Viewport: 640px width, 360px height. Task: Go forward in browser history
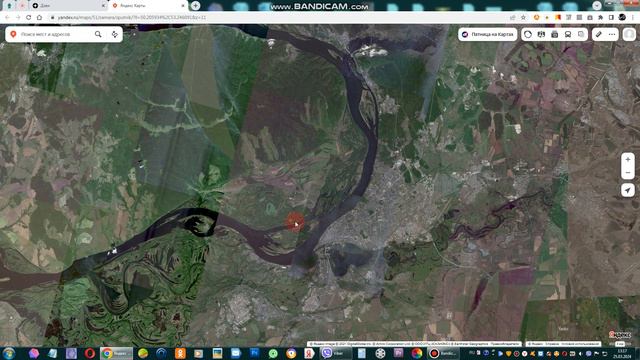[18, 18]
